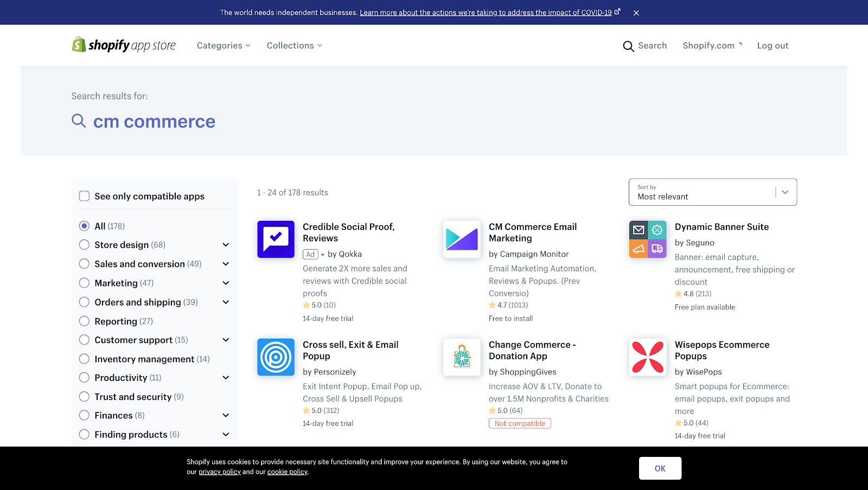Viewport: 868px width, 490px height.
Task: Select the Finances filter radio
Action: (x=84, y=415)
